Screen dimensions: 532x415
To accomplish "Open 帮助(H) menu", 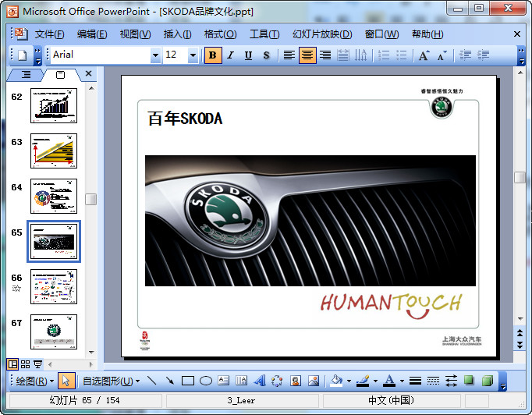I will (427, 34).
